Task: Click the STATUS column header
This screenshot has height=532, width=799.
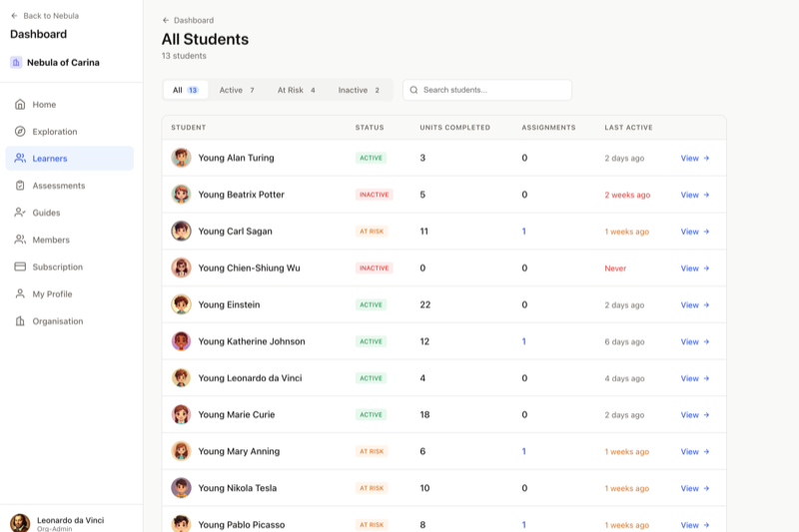Action: click(x=370, y=128)
